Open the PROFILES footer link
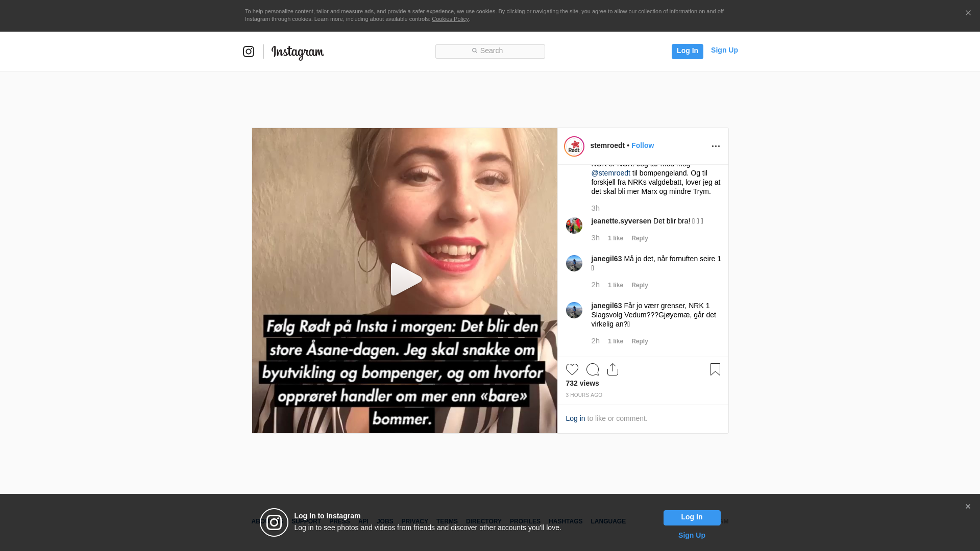This screenshot has width=980, height=551. tap(525, 521)
